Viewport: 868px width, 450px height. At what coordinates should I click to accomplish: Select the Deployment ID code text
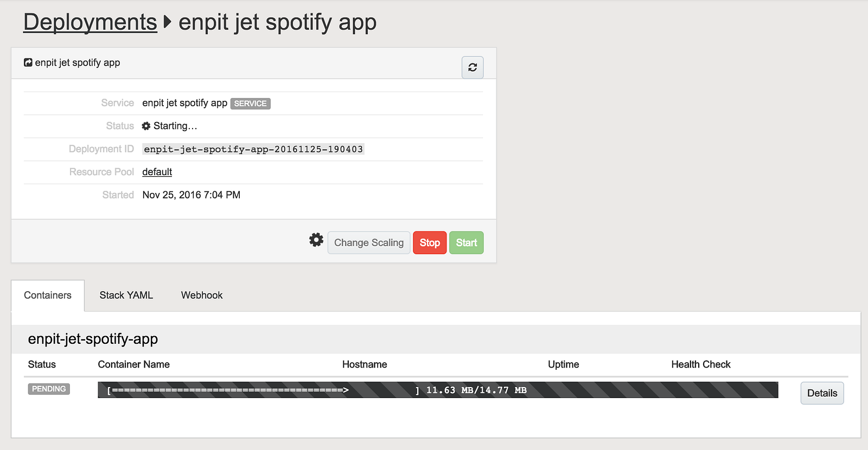253,149
